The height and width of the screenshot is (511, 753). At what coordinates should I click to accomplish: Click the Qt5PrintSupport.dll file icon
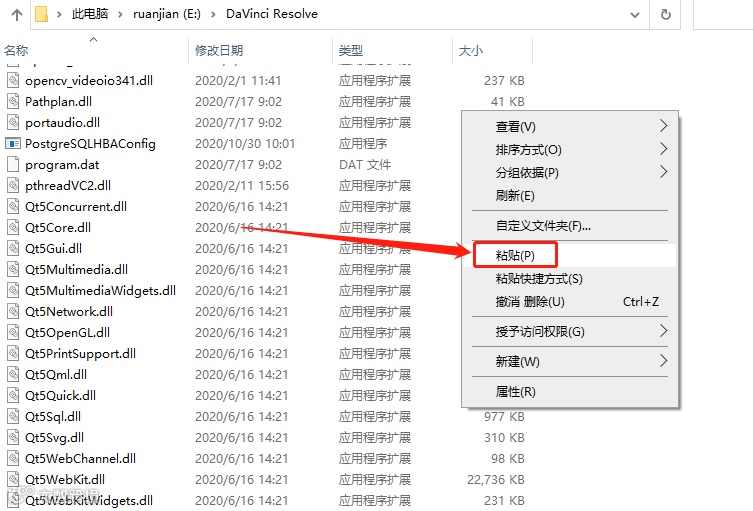[x=13, y=353]
